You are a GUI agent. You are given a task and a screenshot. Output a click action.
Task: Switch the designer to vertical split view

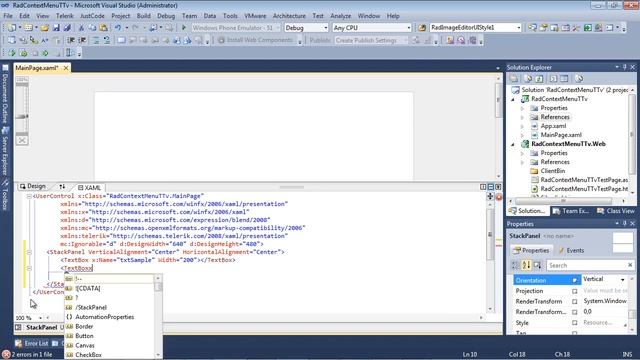tap(483, 187)
